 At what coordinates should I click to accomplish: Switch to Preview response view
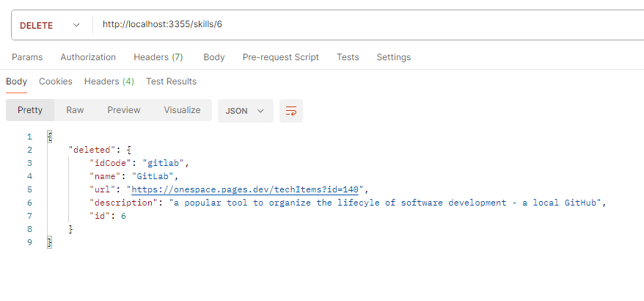(123, 110)
